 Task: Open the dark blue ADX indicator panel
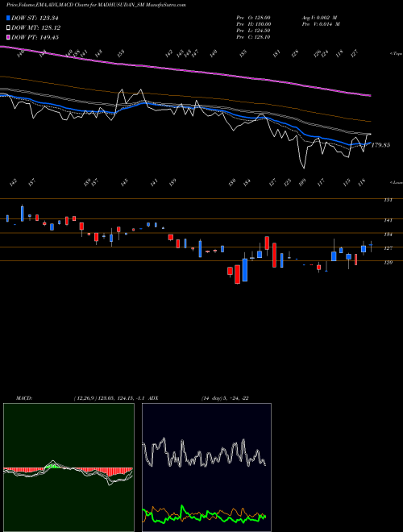point(206,468)
